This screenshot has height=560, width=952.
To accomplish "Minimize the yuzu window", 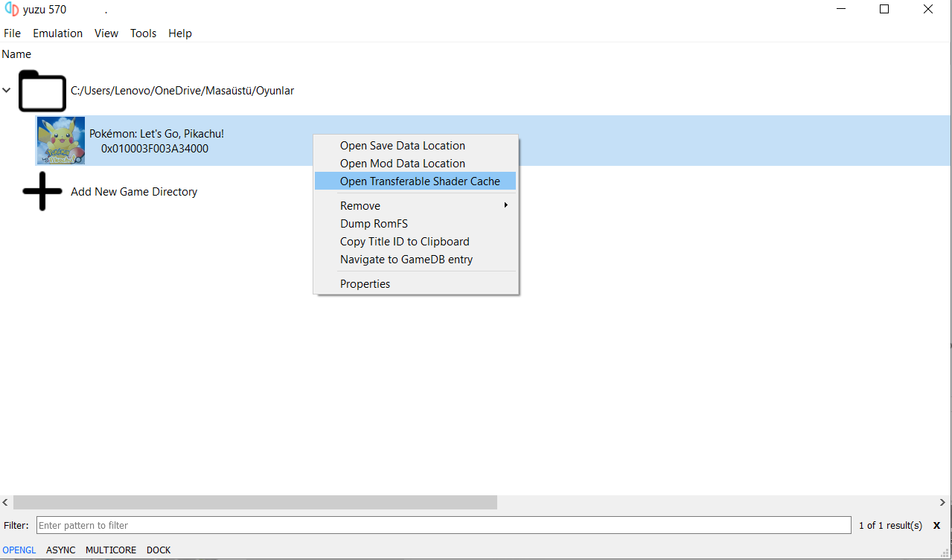I will pyautogui.click(x=841, y=10).
